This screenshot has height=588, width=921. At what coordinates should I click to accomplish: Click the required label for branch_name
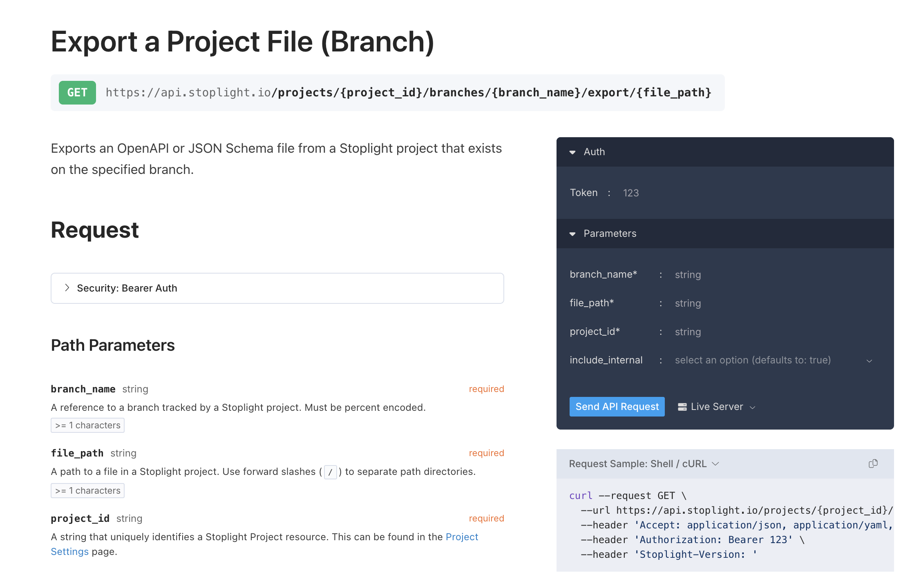click(x=486, y=389)
